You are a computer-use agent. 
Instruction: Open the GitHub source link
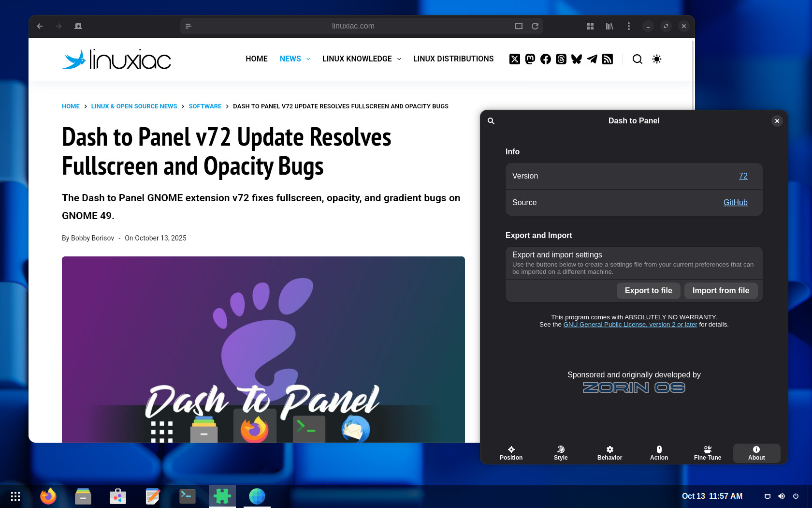pyautogui.click(x=735, y=203)
